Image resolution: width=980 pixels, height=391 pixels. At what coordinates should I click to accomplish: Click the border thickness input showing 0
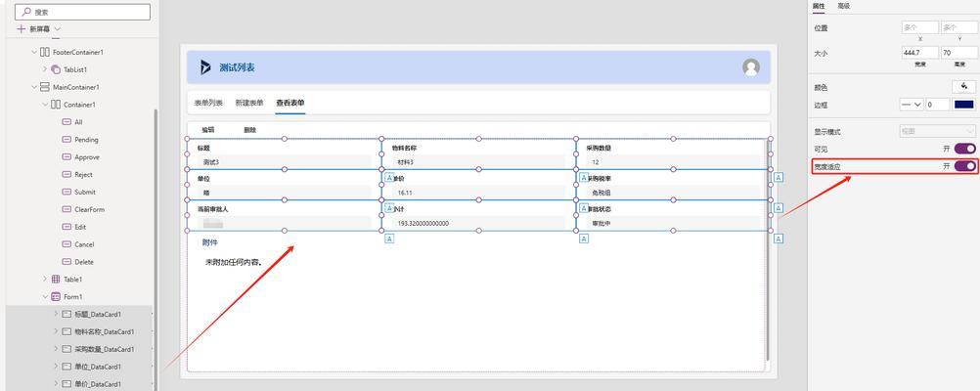(938, 105)
